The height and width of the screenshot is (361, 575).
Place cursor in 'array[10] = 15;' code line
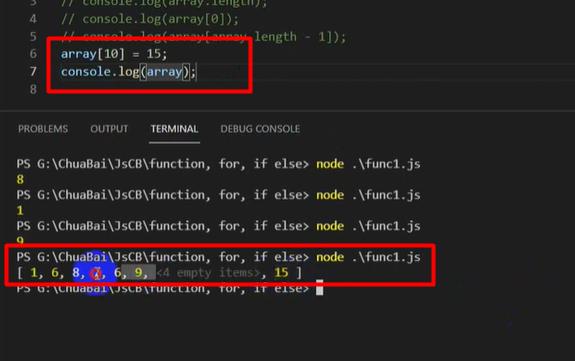point(114,54)
